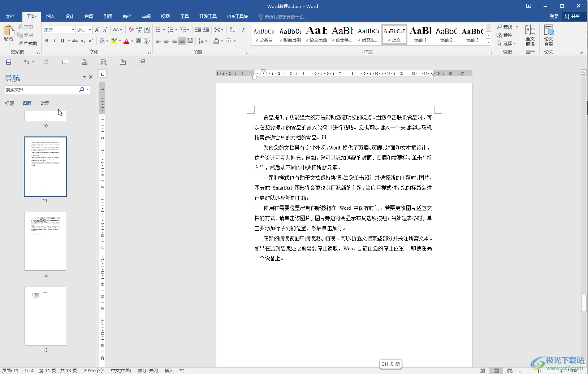This screenshot has width=588, height=374.
Task: Toggle Subscript formatting
Action: coord(83,41)
